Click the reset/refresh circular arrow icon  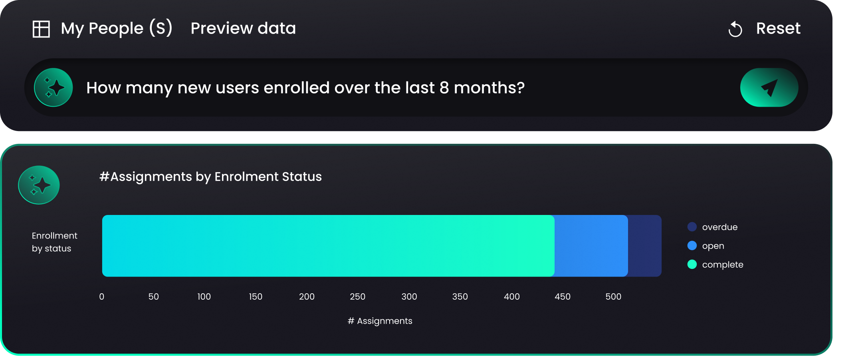pyautogui.click(x=735, y=28)
